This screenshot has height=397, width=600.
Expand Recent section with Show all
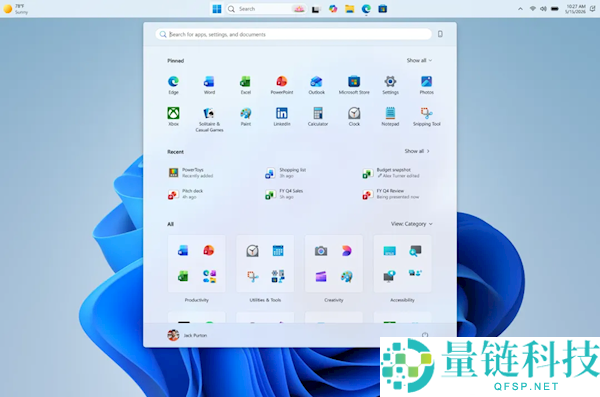tap(417, 151)
